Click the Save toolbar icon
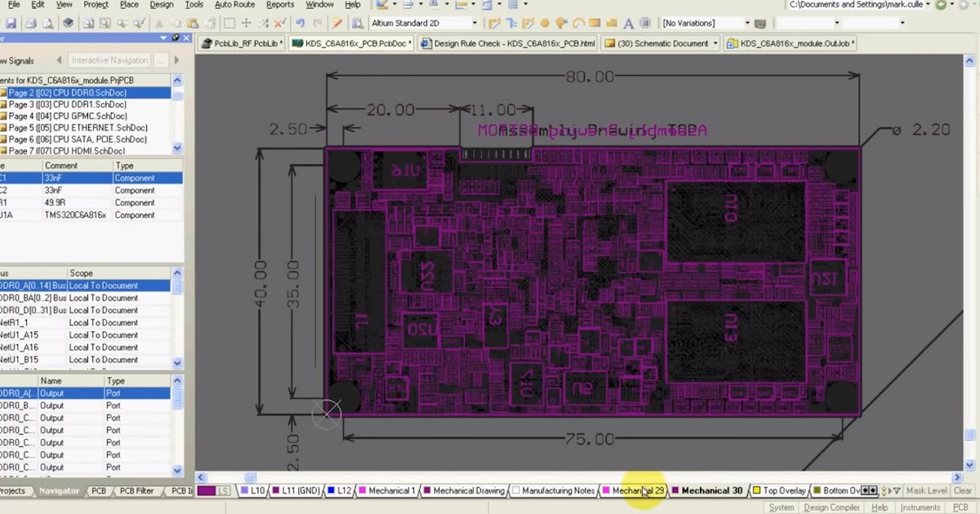 (11, 22)
